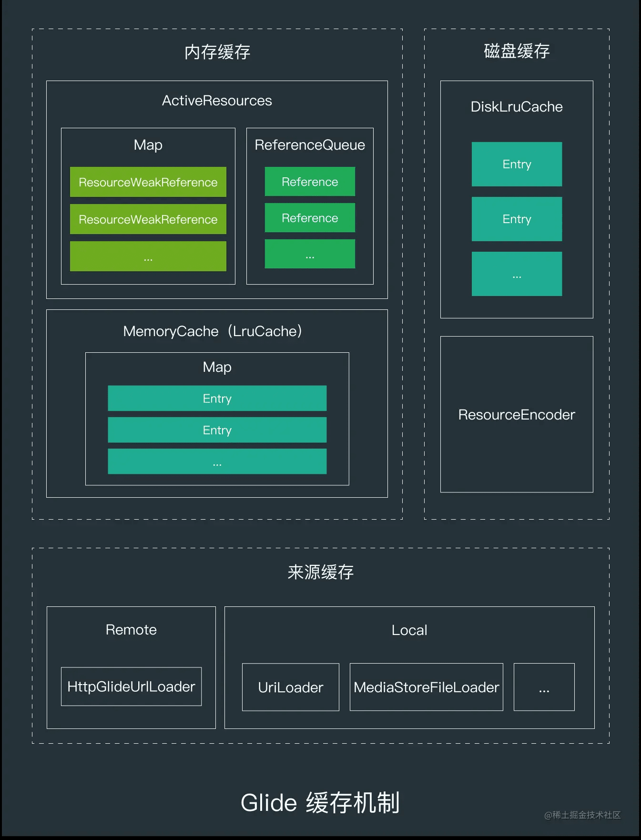Select the first ResourceWeakReference bar
Screen dimensions: 641x840
148,182
